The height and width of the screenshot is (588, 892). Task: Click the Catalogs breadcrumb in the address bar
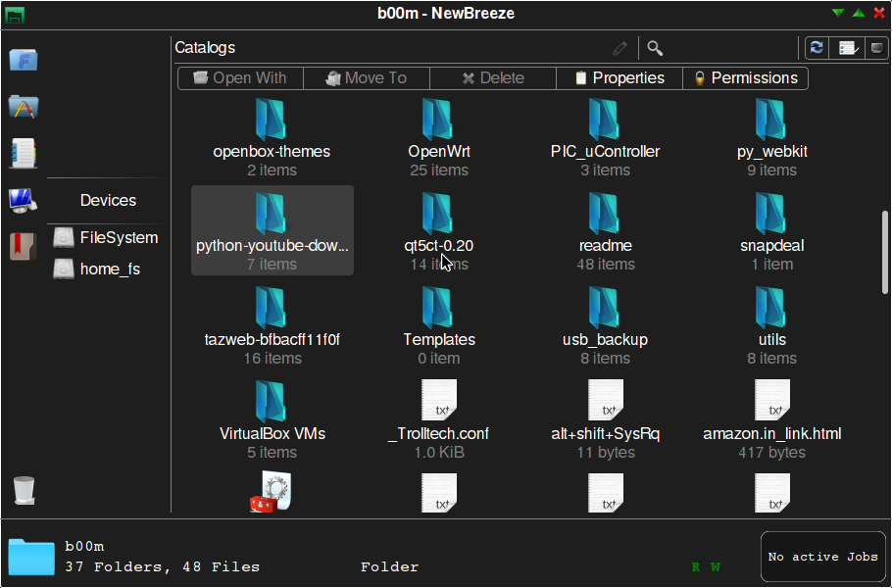click(x=205, y=48)
